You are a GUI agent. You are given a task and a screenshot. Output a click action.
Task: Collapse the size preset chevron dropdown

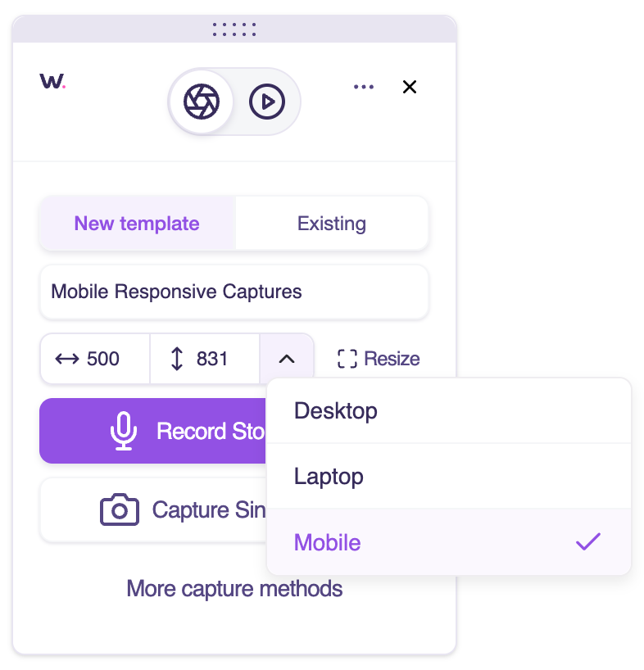tap(287, 359)
